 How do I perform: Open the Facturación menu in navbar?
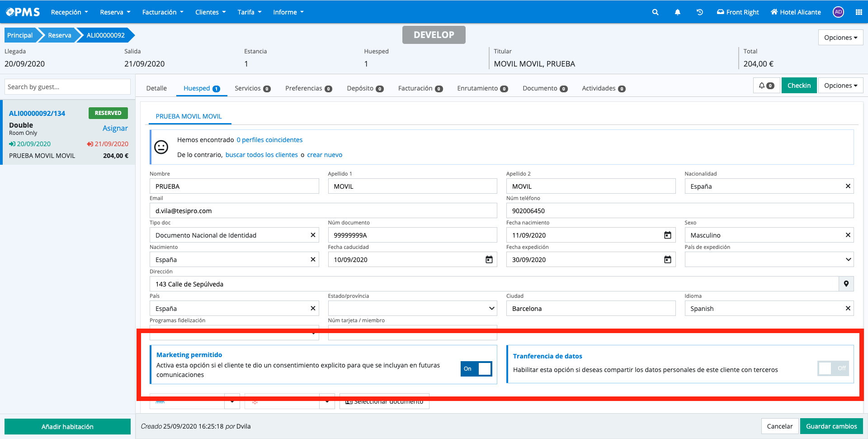tap(162, 12)
